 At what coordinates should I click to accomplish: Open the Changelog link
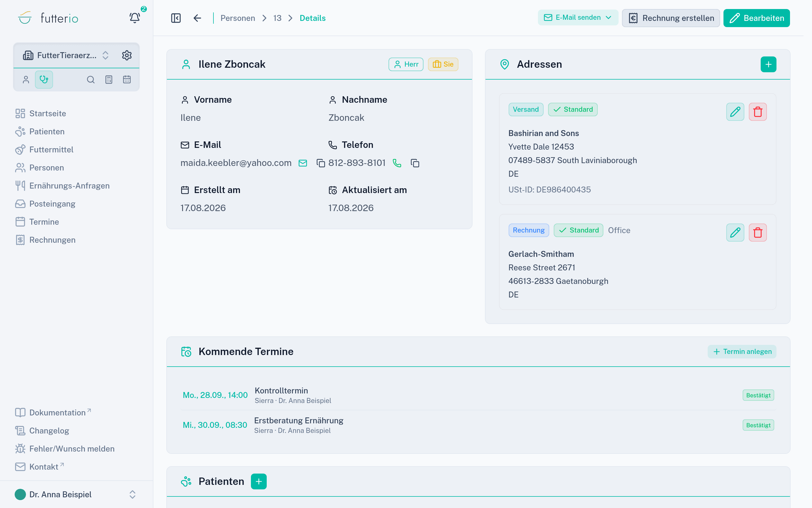(x=42, y=431)
